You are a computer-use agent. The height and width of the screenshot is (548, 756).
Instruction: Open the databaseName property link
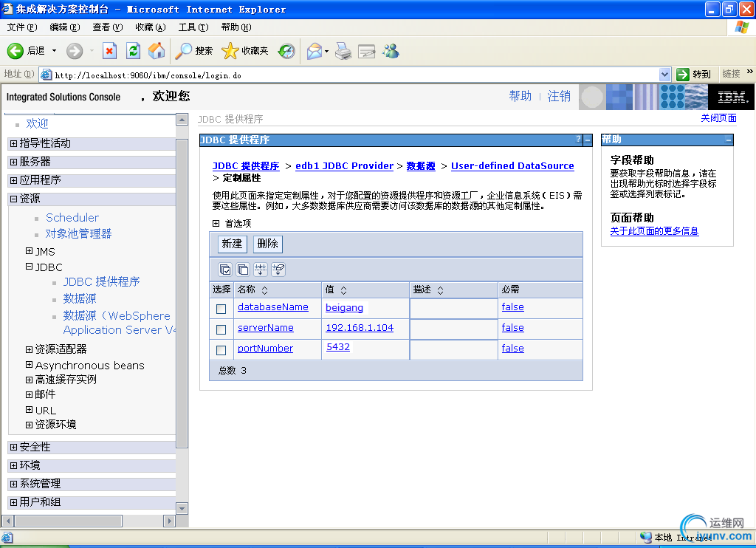(273, 306)
